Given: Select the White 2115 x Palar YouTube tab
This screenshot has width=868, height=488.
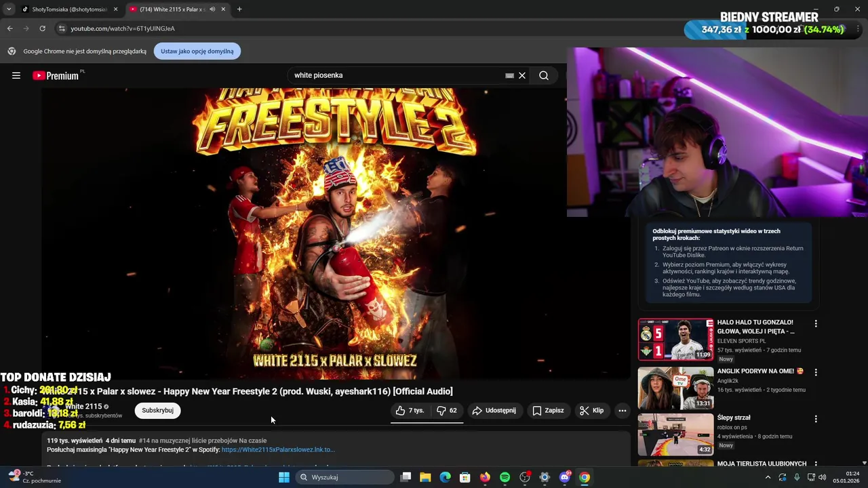Looking at the screenshot, I should point(173,9).
